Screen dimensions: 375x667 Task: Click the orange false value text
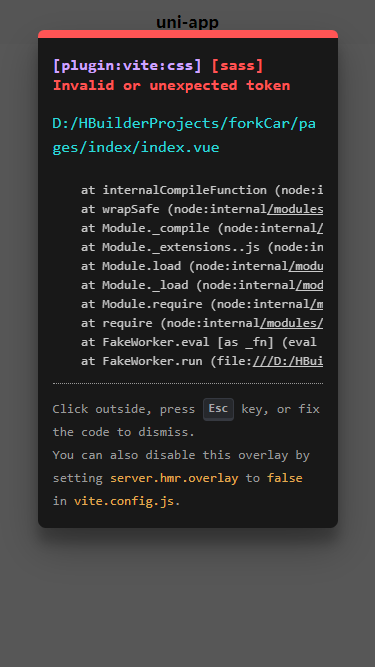(284, 478)
